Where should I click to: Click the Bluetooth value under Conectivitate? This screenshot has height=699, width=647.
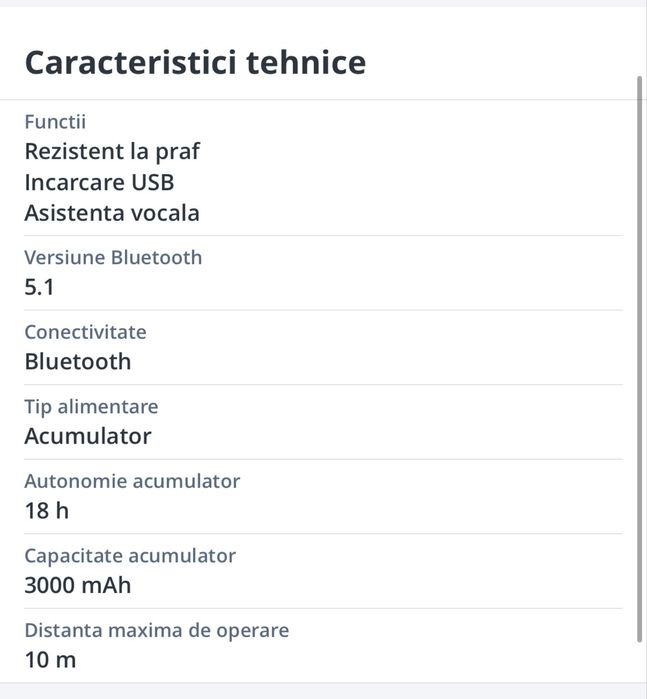pos(78,362)
